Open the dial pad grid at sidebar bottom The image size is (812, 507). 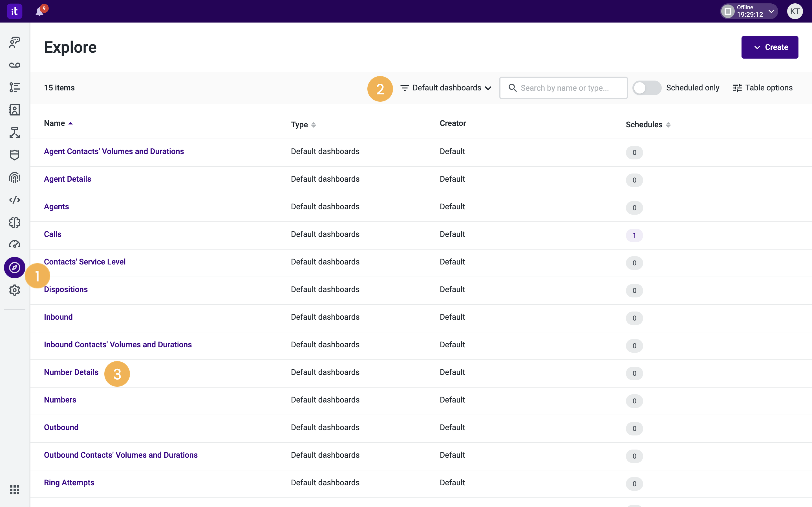point(14,490)
